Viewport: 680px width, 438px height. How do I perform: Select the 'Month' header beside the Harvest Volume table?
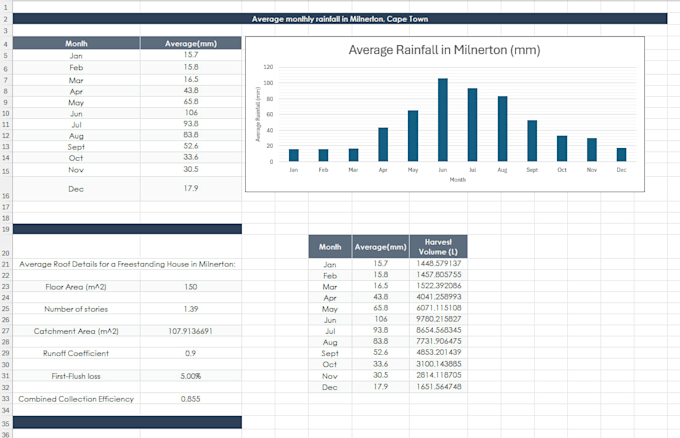point(330,247)
